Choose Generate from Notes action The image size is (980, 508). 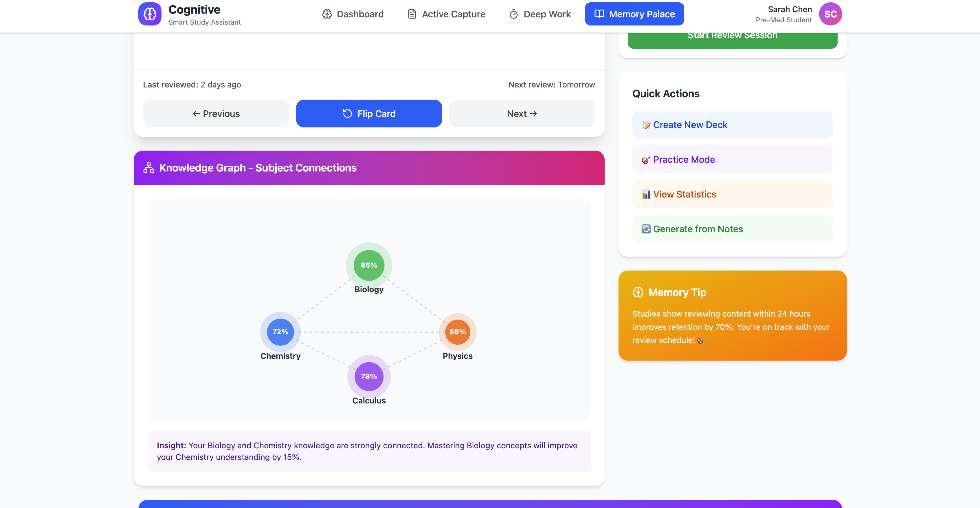[732, 229]
